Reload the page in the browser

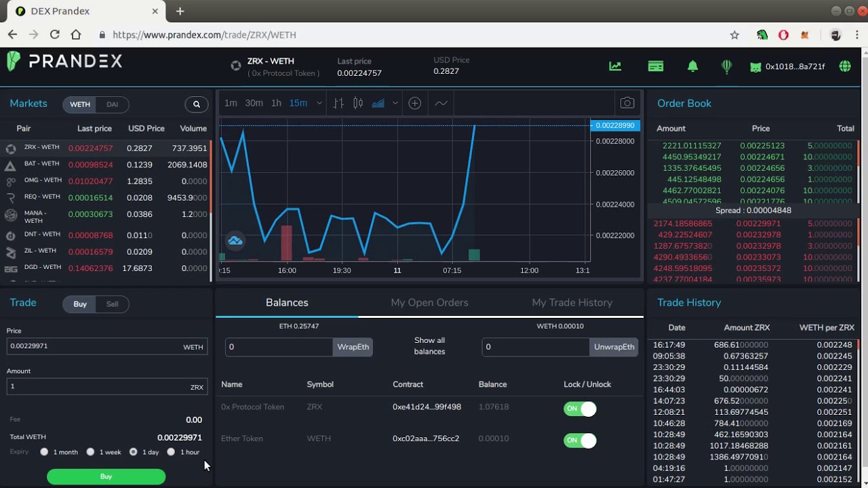[55, 35]
